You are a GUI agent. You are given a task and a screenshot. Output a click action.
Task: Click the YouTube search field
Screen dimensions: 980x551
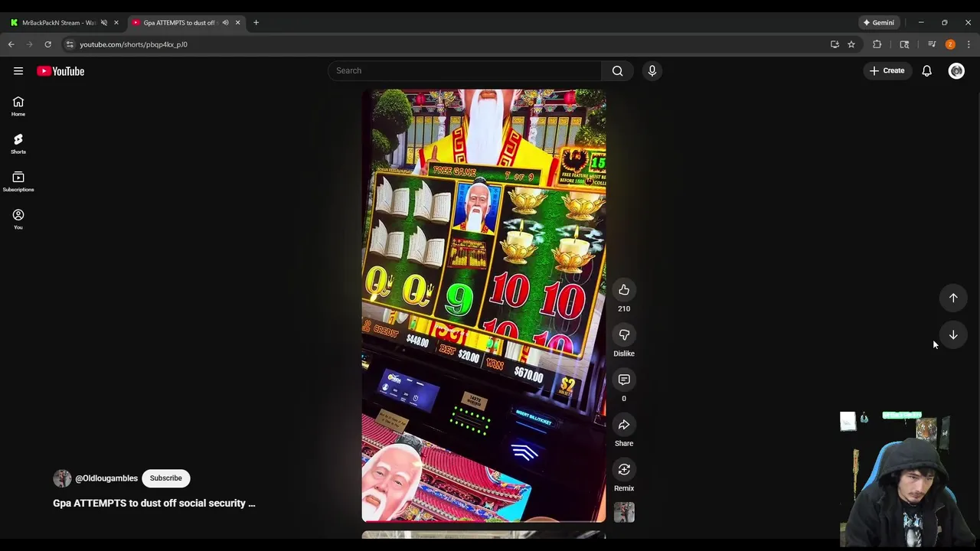coord(465,70)
